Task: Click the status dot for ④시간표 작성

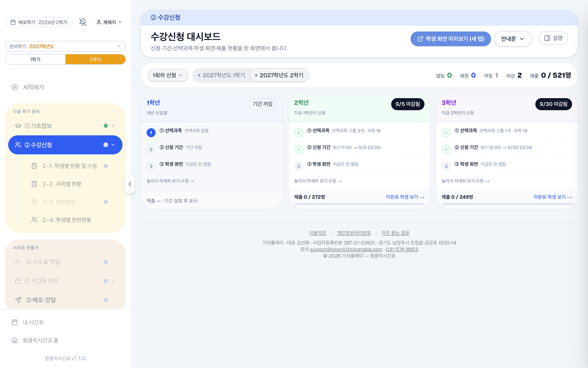Action: (106, 281)
